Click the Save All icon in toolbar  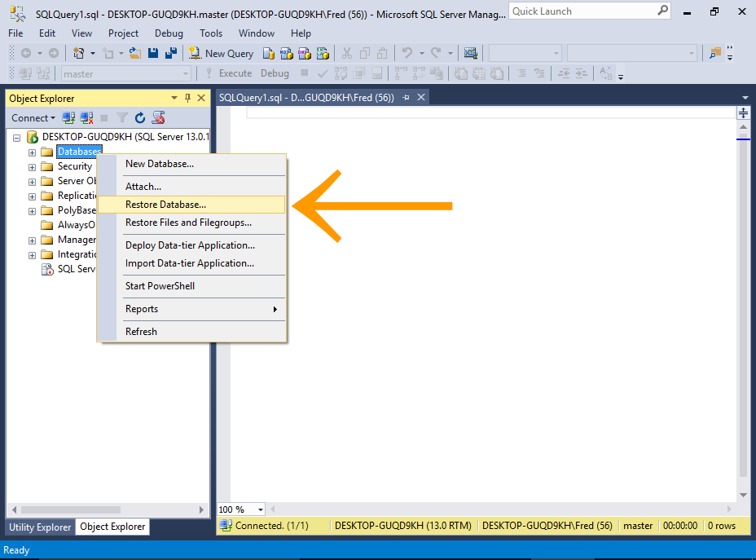[170, 53]
